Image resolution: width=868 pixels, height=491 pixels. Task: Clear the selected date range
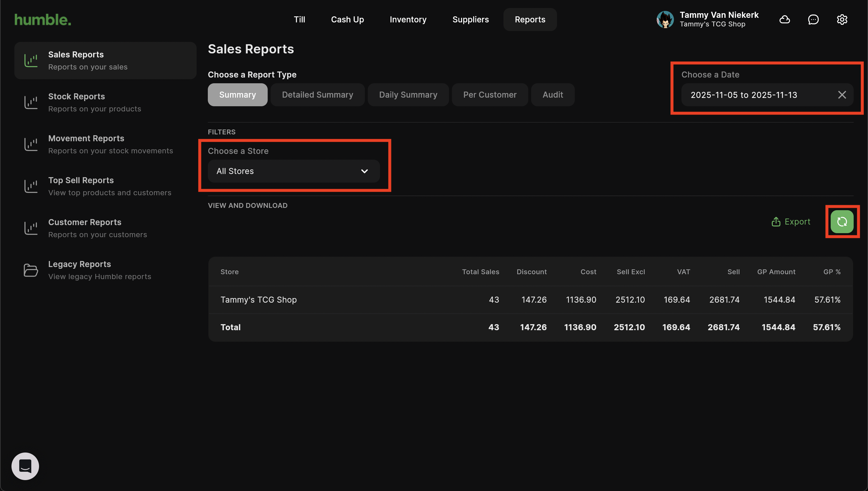coord(842,95)
